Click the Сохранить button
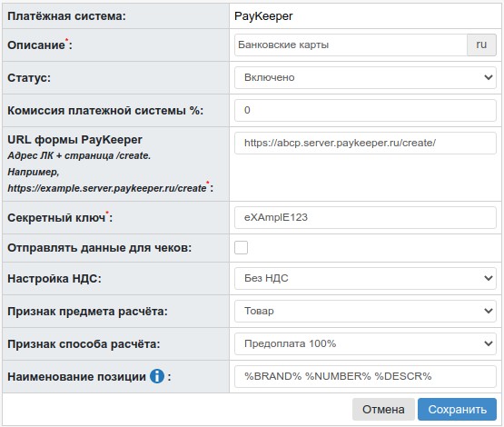 (x=457, y=410)
